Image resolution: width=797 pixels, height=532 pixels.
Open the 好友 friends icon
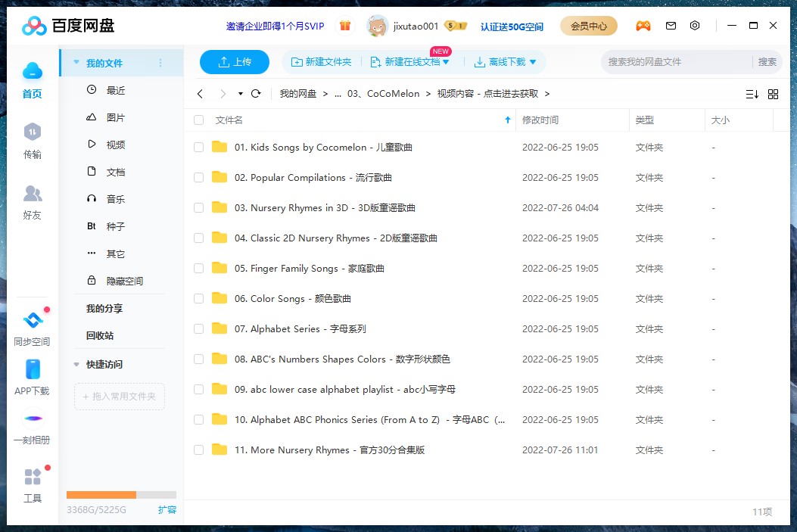tap(33, 194)
